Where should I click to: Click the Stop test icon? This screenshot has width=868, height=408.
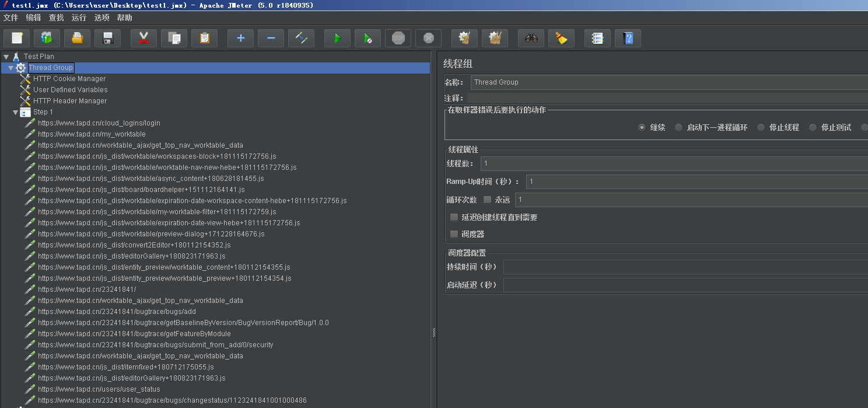coord(398,39)
